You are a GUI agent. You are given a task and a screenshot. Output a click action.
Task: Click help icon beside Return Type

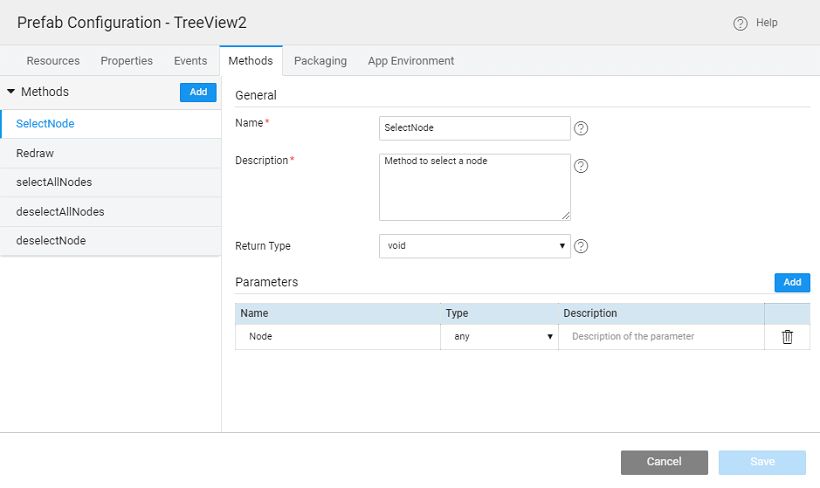[x=581, y=246]
